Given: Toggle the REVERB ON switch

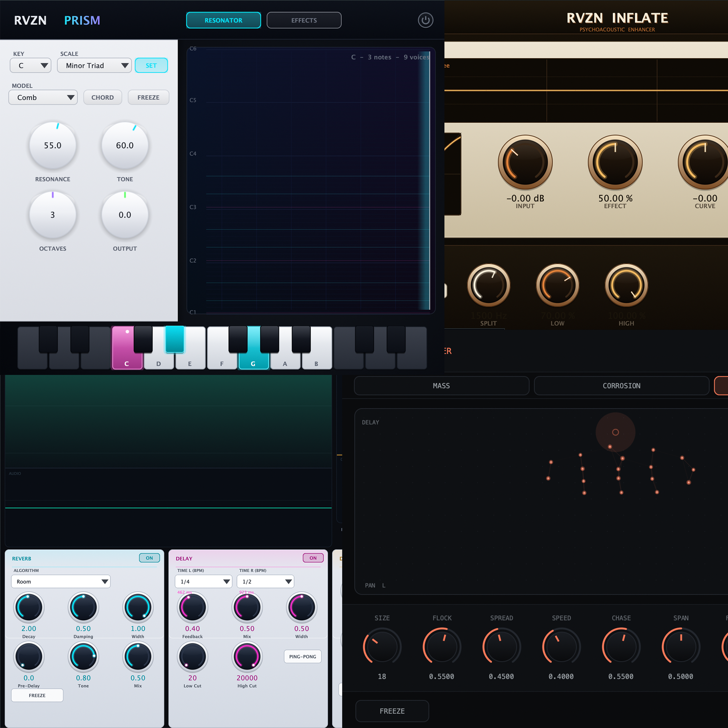Looking at the screenshot, I should 150,558.
